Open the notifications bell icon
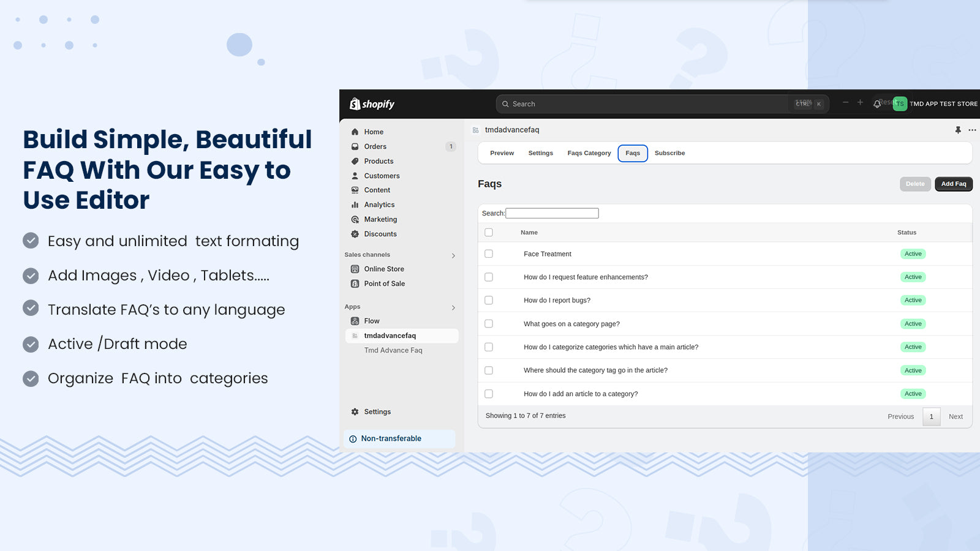Screen dimensions: 980x551 tap(877, 104)
